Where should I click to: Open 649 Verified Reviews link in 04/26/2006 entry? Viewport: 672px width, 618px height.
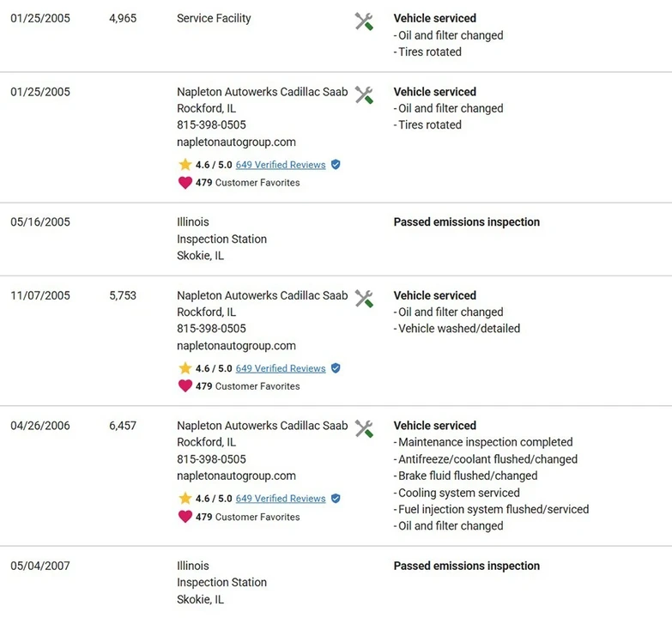[x=281, y=499]
